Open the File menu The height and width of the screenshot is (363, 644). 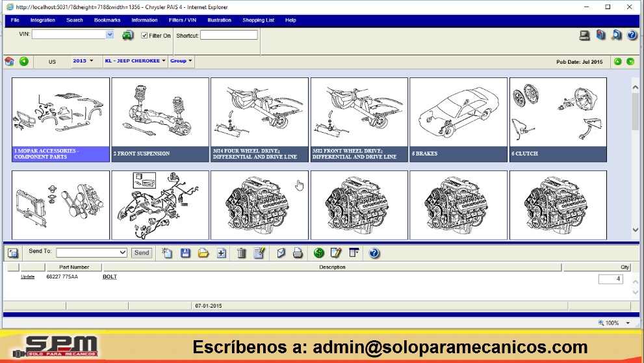coord(15,20)
